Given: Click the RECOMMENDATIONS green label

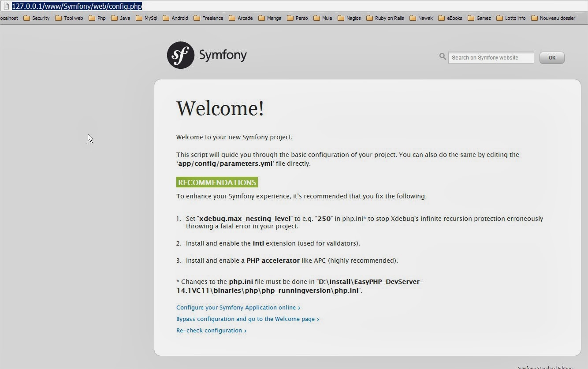Looking at the screenshot, I should click(x=217, y=183).
